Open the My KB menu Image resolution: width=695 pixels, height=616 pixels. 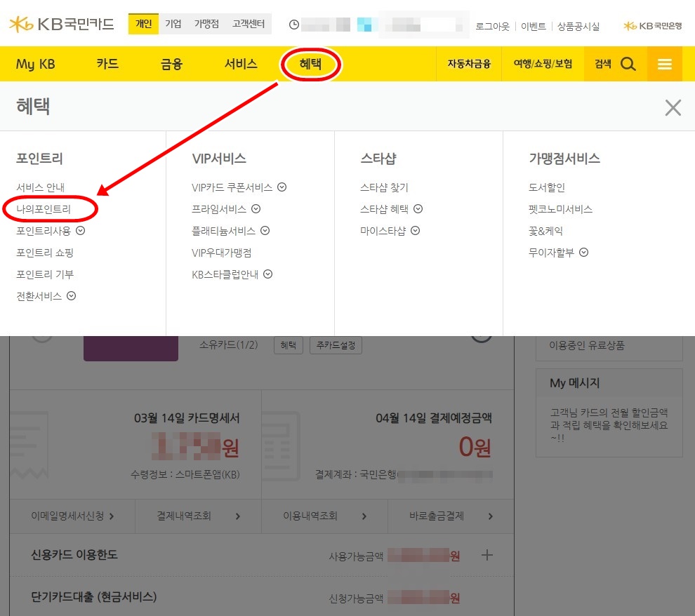tap(36, 65)
